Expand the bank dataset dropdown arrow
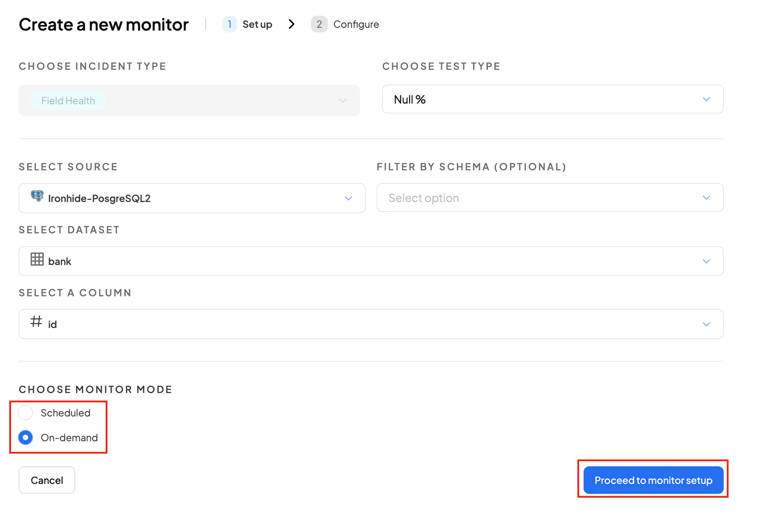 [706, 261]
